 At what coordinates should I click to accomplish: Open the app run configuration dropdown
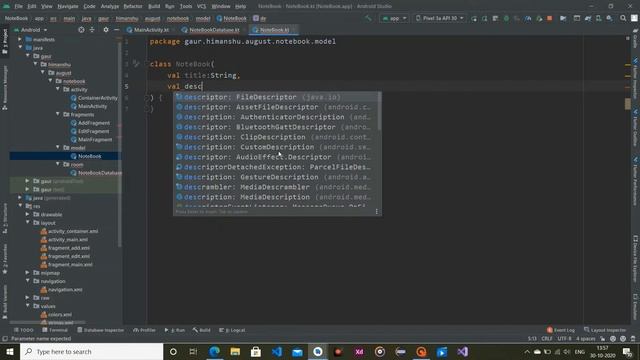(394, 18)
